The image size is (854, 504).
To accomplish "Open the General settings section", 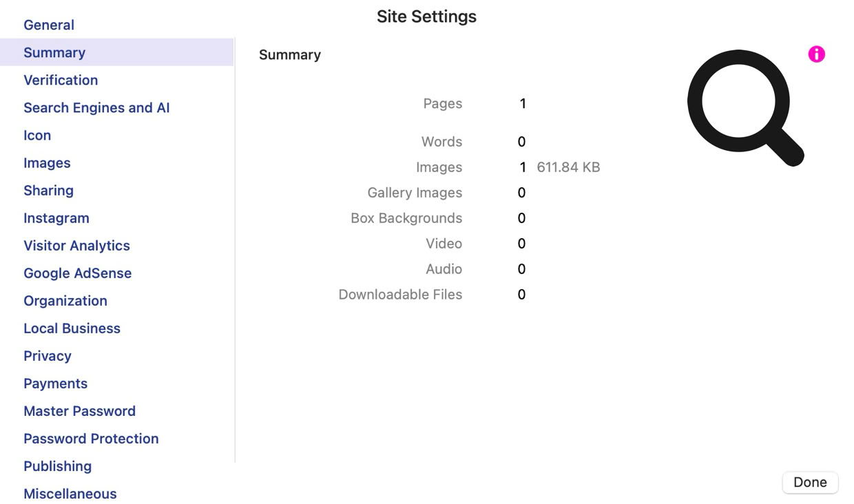I will (49, 25).
